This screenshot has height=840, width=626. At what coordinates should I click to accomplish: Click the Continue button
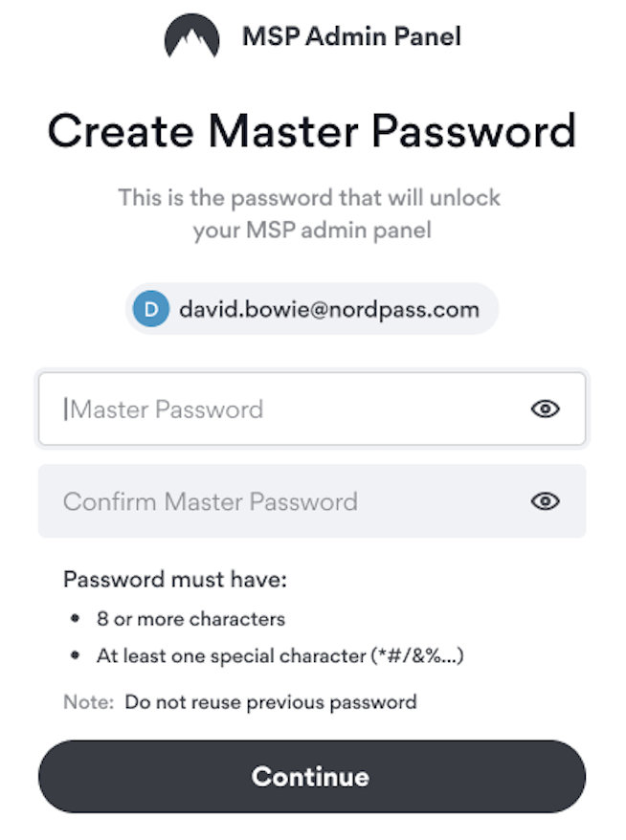pyautogui.click(x=312, y=777)
